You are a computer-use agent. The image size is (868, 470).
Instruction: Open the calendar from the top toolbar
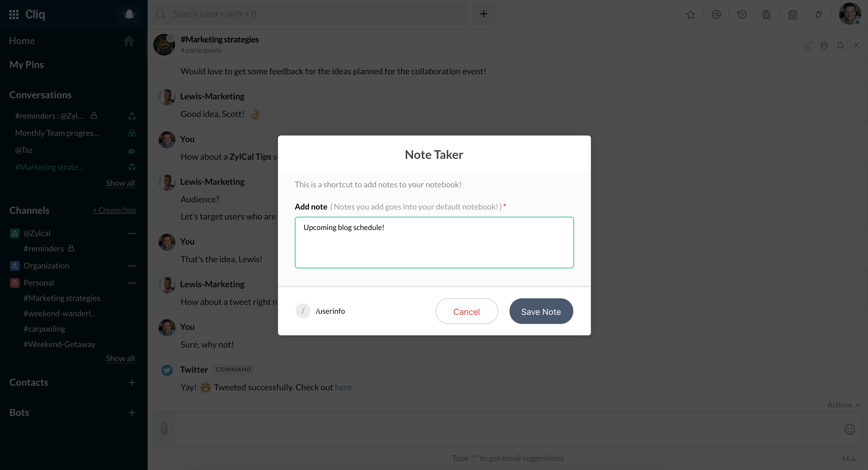pos(793,14)
